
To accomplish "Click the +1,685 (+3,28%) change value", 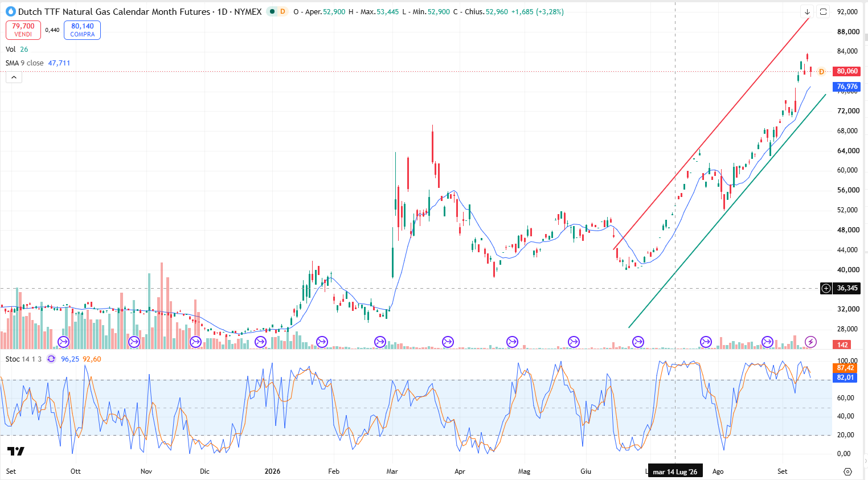I will pos(537,11).
